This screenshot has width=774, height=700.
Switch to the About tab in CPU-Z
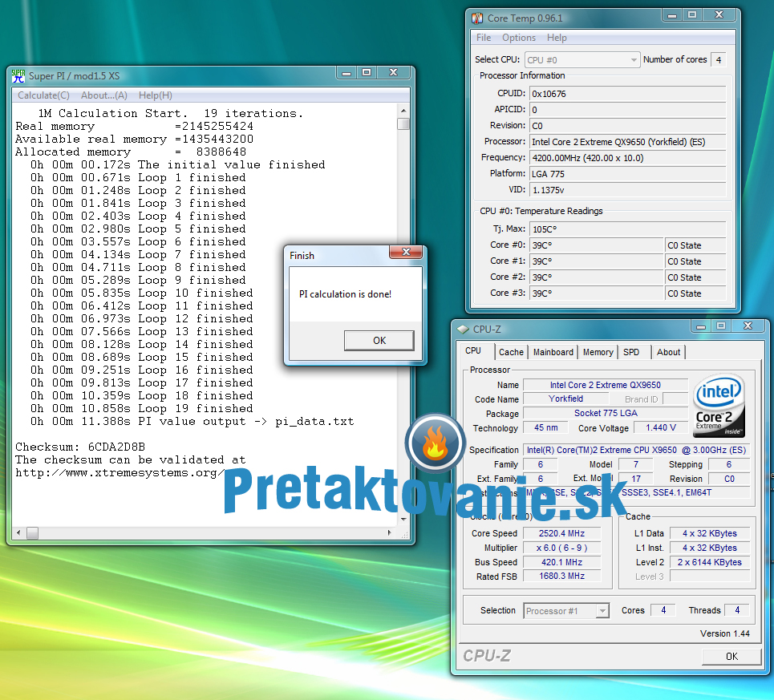tap(668, 352)
